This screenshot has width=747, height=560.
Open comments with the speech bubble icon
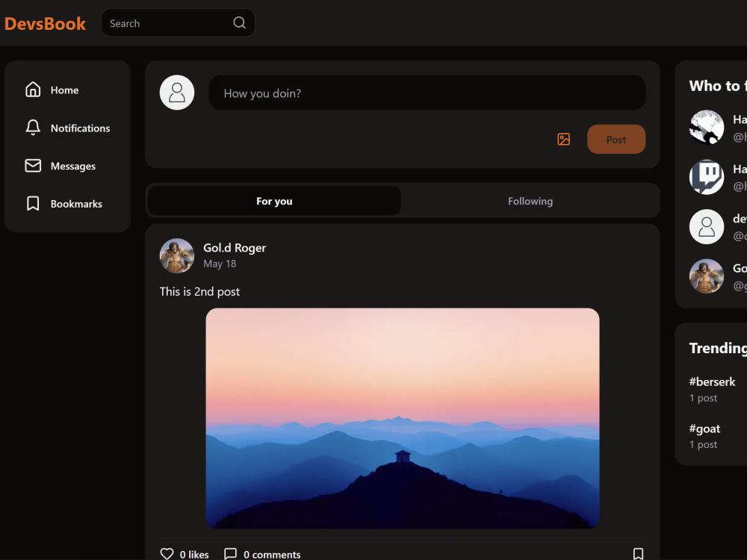pyautogui.click(x=231, y=554)
